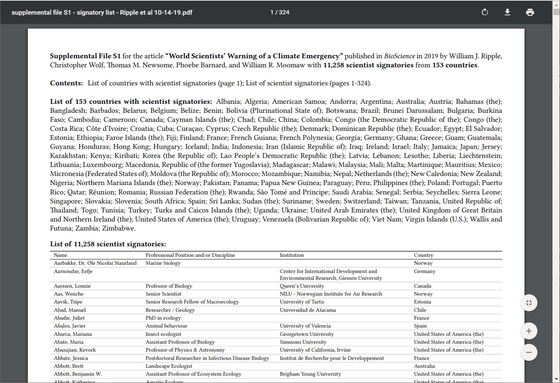Select the name 'Abadie, Juliet'

(x=69, y=318)
